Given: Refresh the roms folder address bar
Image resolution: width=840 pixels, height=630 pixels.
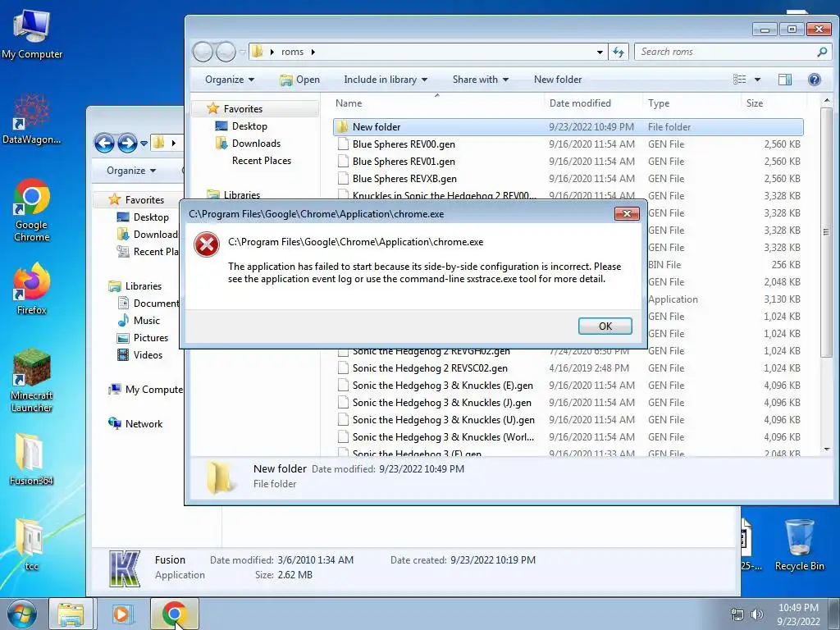Looking at the screenshot, I should [619, 52].
